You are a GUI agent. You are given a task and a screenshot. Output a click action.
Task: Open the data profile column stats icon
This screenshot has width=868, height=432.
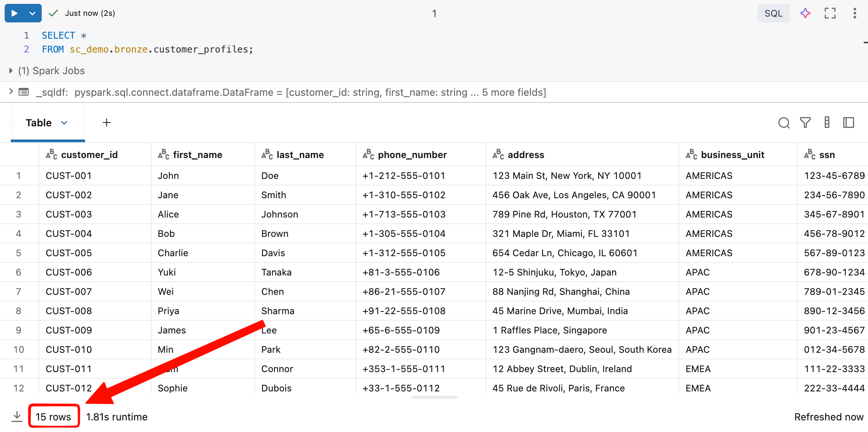click(827, 123)
